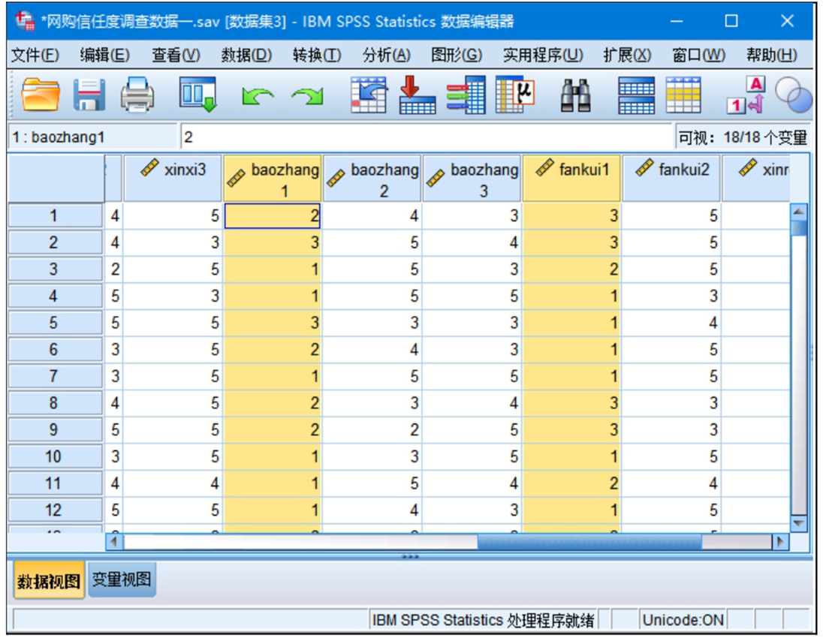
Task: Switch to the 变量视图 tab
Action: click(122, 580)
